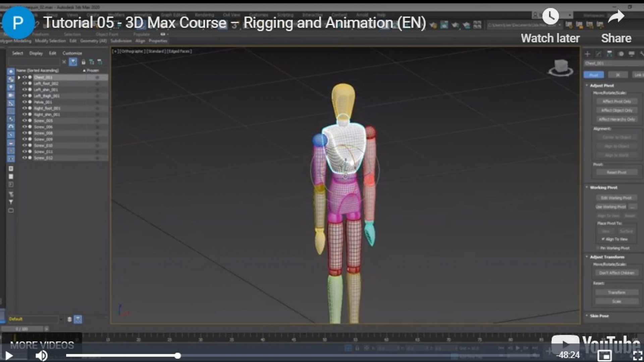Open the Edged Faces shading menu

point(179,51)
